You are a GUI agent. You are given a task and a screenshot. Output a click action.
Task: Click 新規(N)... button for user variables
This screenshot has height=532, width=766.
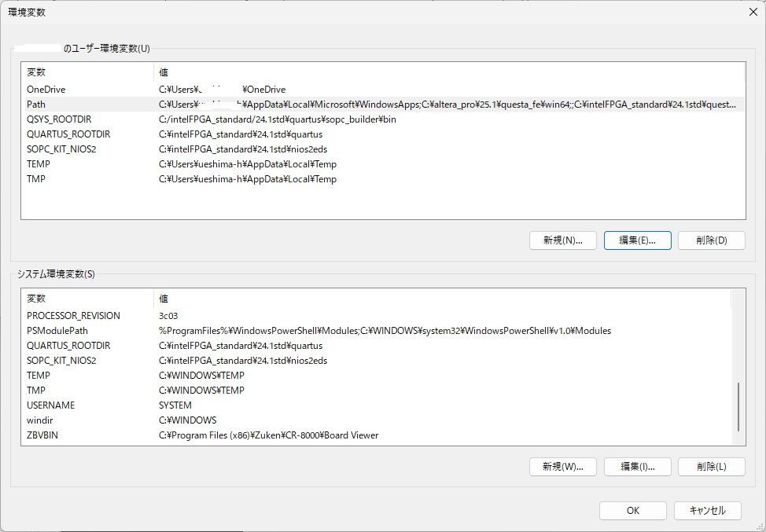coord(563,240)
